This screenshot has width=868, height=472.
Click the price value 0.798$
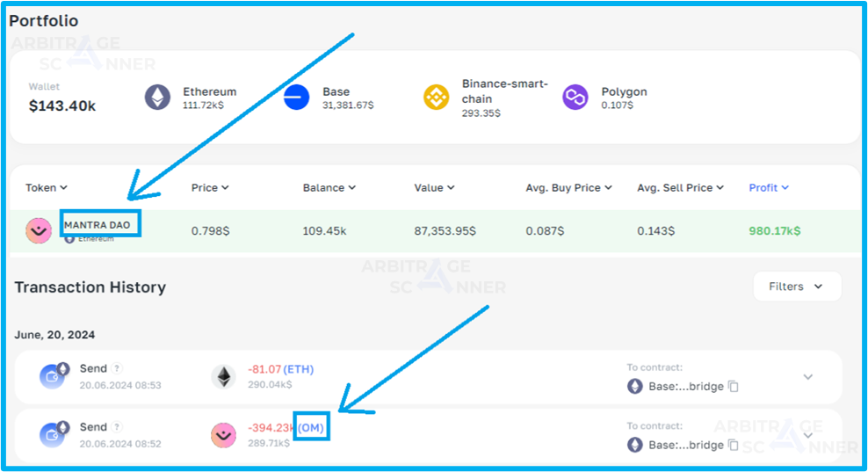tap(210, 231)
